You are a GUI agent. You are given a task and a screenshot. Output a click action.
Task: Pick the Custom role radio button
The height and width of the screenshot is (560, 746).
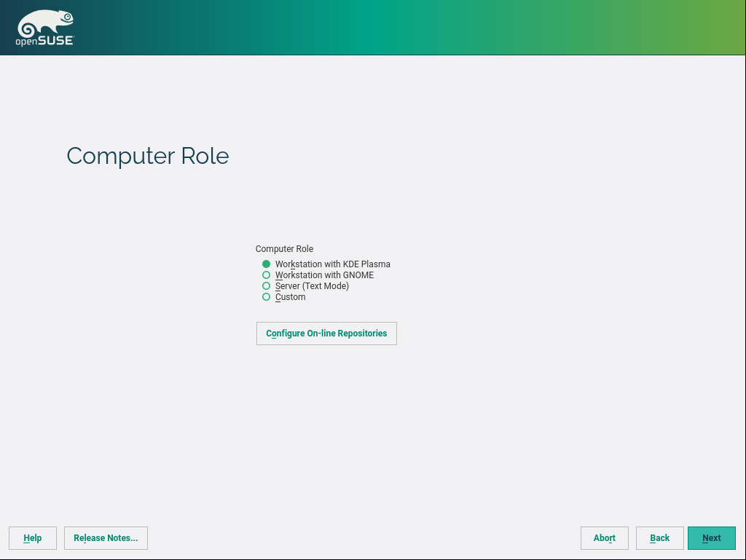[267, 297]
